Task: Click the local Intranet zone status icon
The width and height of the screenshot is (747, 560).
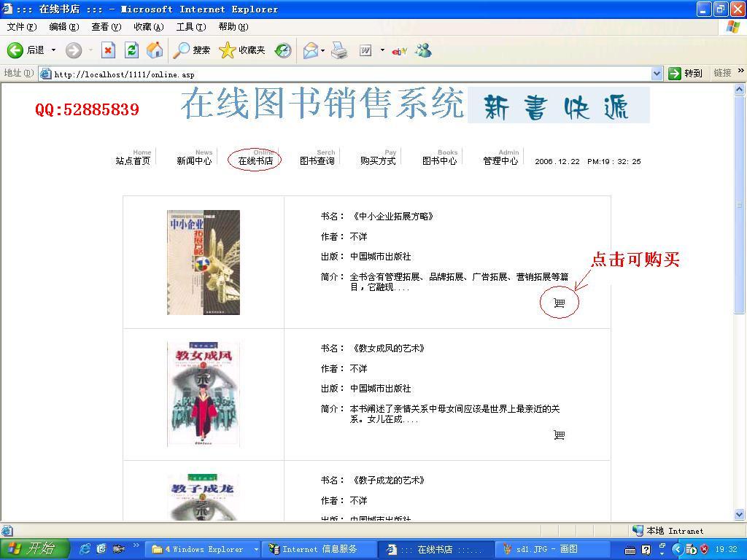Action: click(x=638, y=531)
